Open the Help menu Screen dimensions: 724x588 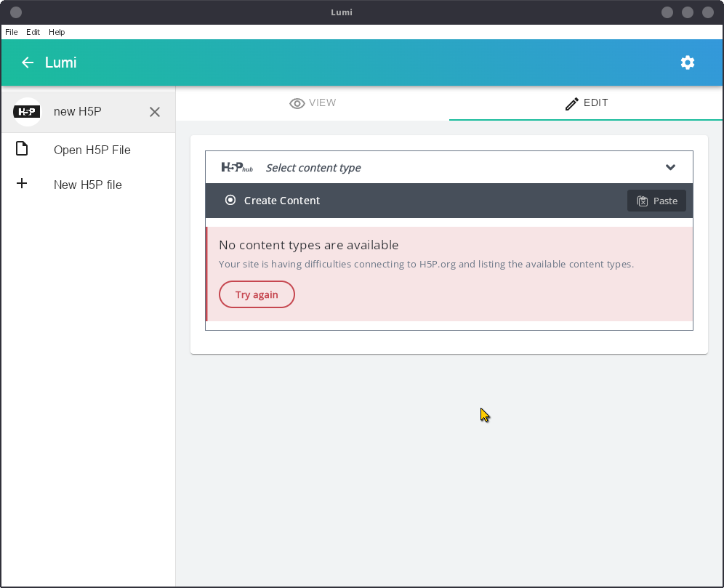[57, 32]
